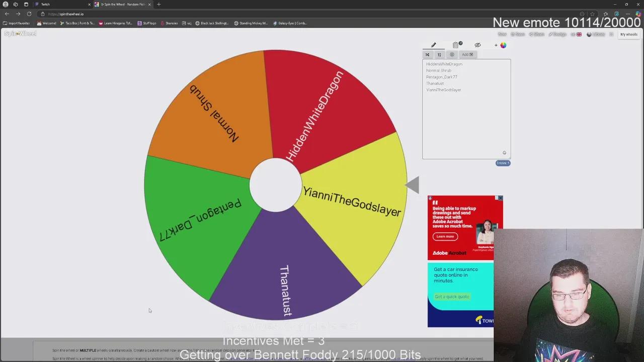This screenshot has width=644, height=362.
Task: Open the Standing Mickey bookmark
Action: [x=251, y=23]
